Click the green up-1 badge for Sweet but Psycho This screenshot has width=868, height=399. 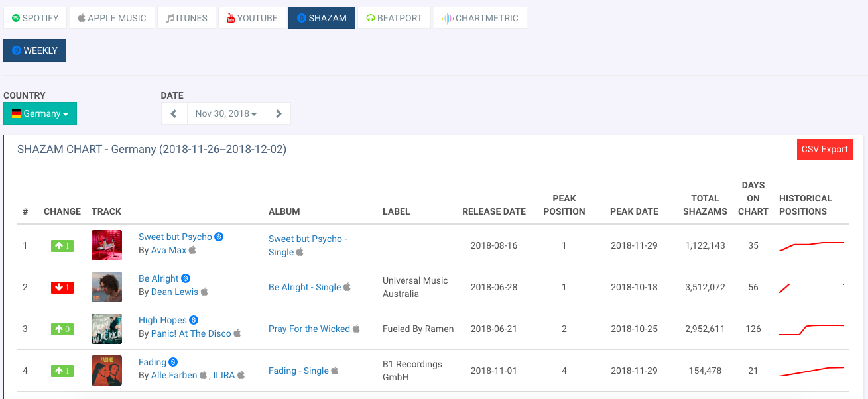click(62, 246)
